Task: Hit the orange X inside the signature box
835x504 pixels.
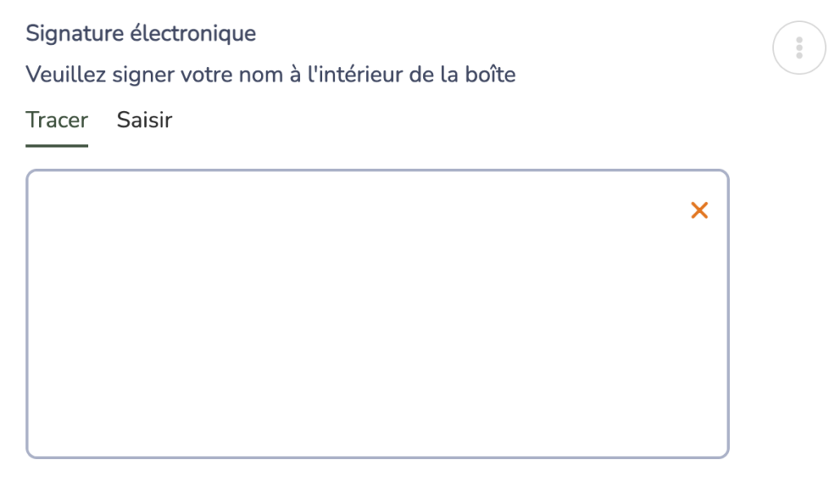Action: pyautogui.click(x=699, y=210)
